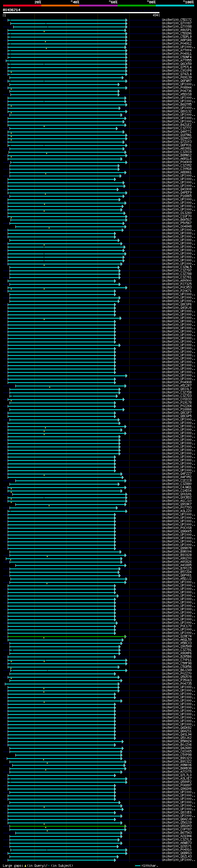The height and width of the screenshot is (868, 197).
Task: Click hit UniRef100_Q6FWM7
Action: 177,81
